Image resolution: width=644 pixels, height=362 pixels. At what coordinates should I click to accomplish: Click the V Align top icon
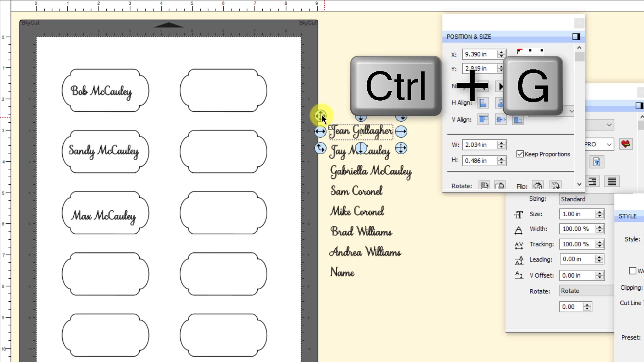[x=483, y=120]
